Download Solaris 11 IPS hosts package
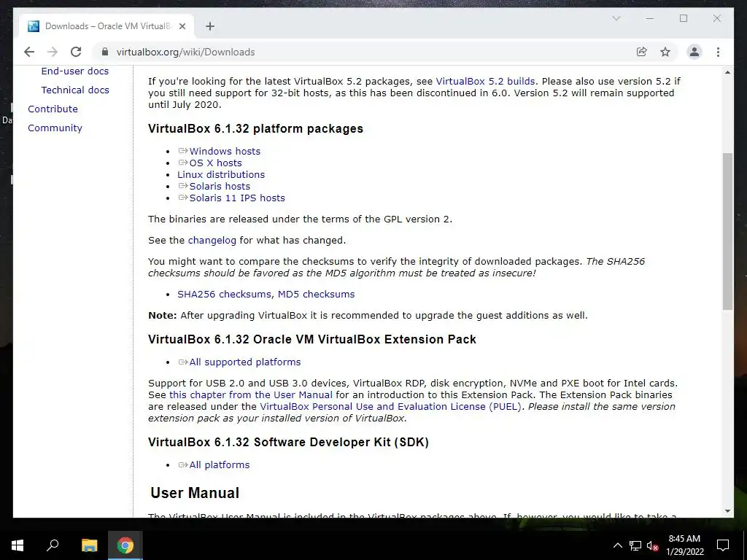Viewport: 747px width, 560px height. tap(237, 198)
